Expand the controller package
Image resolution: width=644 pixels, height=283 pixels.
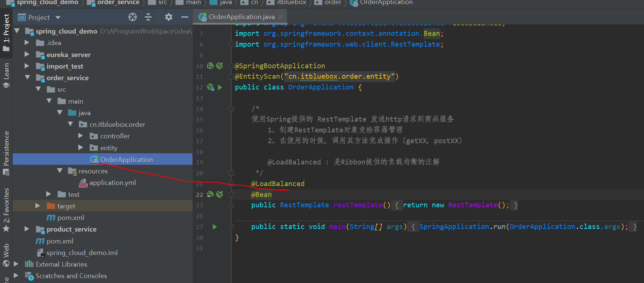click(81, 136)
